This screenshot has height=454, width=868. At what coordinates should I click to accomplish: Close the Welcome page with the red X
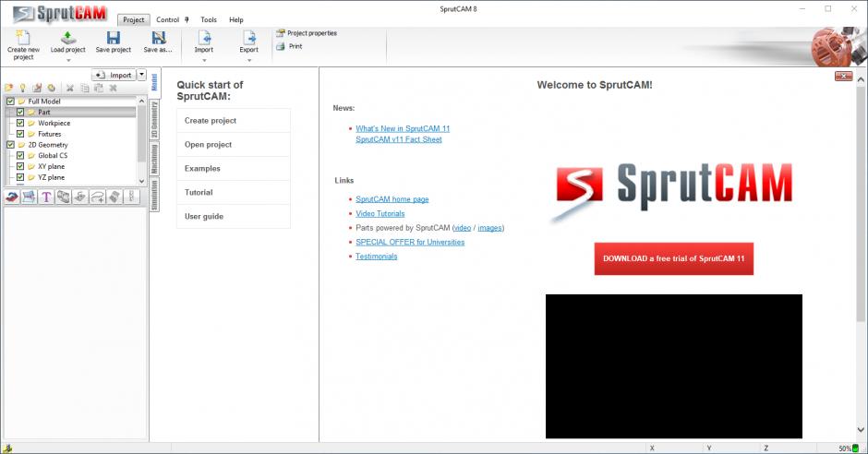[x=843, y=77]
